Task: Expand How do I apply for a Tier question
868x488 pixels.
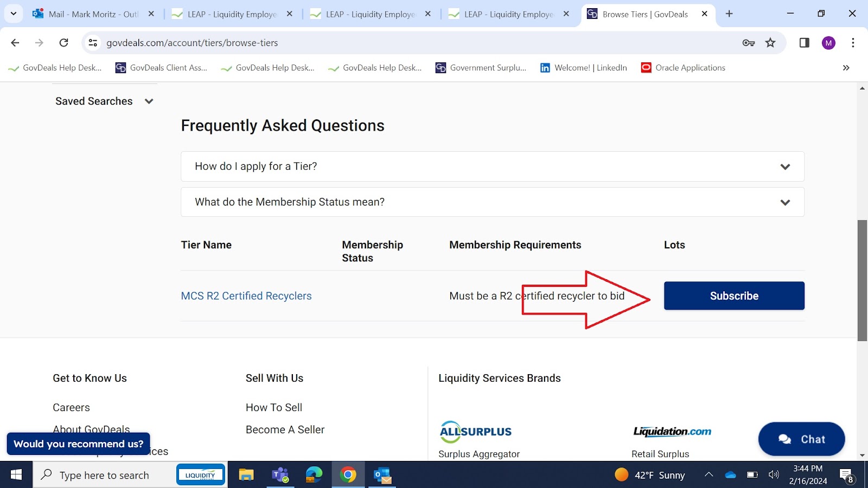Action: (x=493, y=166)
